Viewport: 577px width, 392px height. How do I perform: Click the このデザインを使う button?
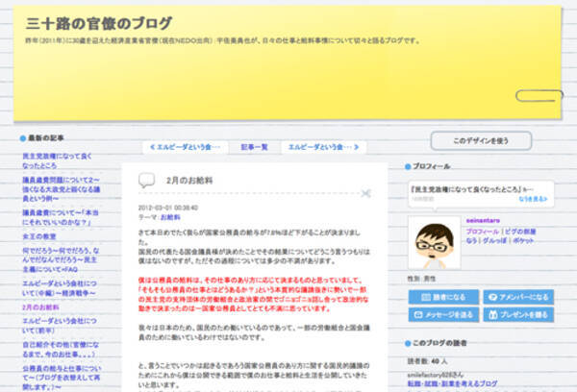[x=479, y=140]
